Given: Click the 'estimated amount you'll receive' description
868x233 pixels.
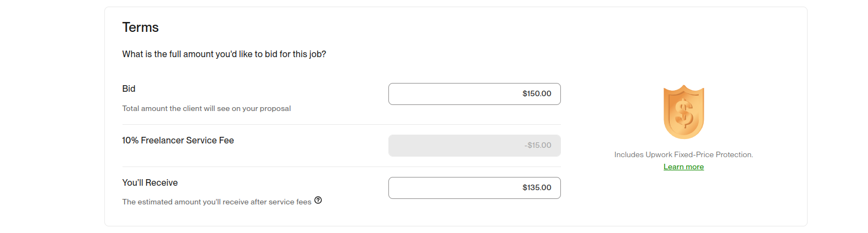Looking at the screenshot, I should (216, 202).
